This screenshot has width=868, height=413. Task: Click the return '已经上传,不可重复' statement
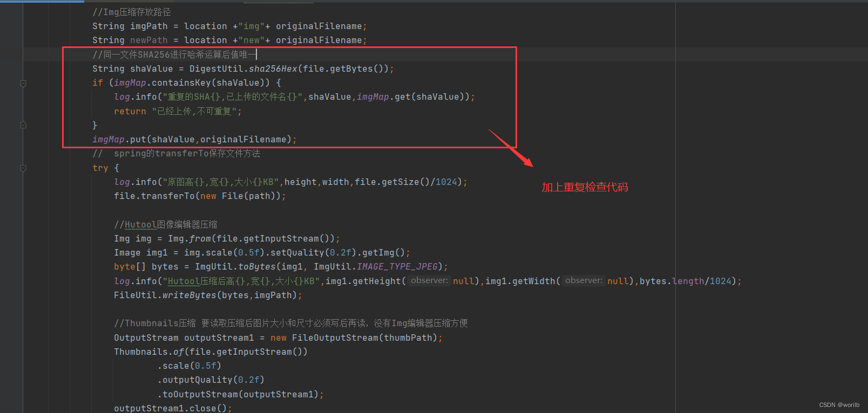pos(178,111)
